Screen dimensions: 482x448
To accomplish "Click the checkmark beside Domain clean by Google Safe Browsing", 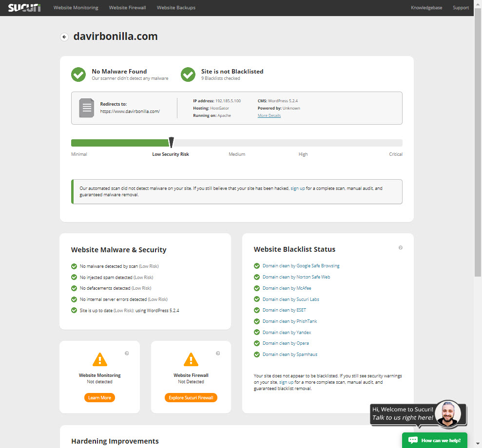I will click(x=257, y=266).
